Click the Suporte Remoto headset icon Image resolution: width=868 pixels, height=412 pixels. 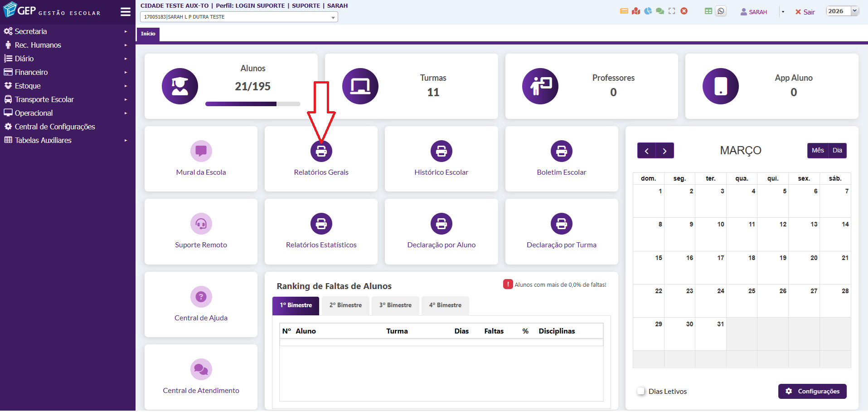coord(201,224)
